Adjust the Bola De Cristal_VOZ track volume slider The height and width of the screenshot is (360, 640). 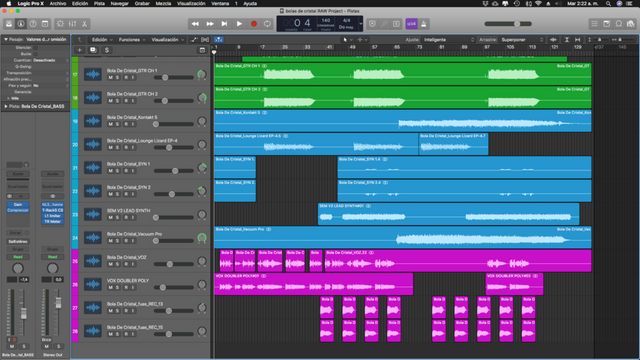(x=173, y=264)
